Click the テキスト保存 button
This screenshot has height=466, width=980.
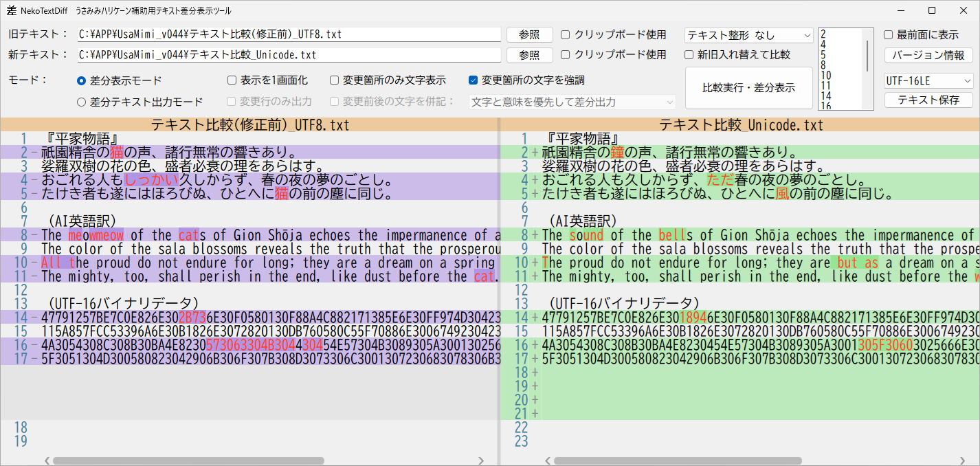click(928, 100)
